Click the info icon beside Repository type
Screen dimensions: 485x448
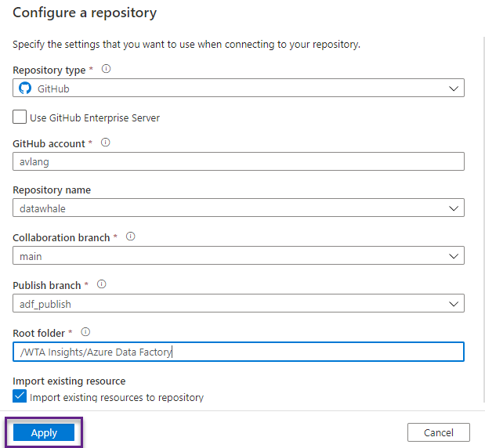(x=107, y=69)
